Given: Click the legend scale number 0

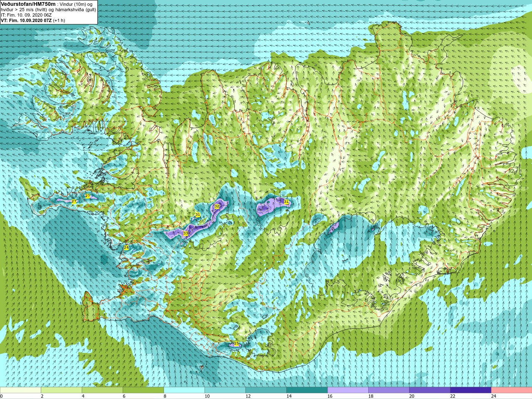Looking at the screenshot, I should (2, 396).
